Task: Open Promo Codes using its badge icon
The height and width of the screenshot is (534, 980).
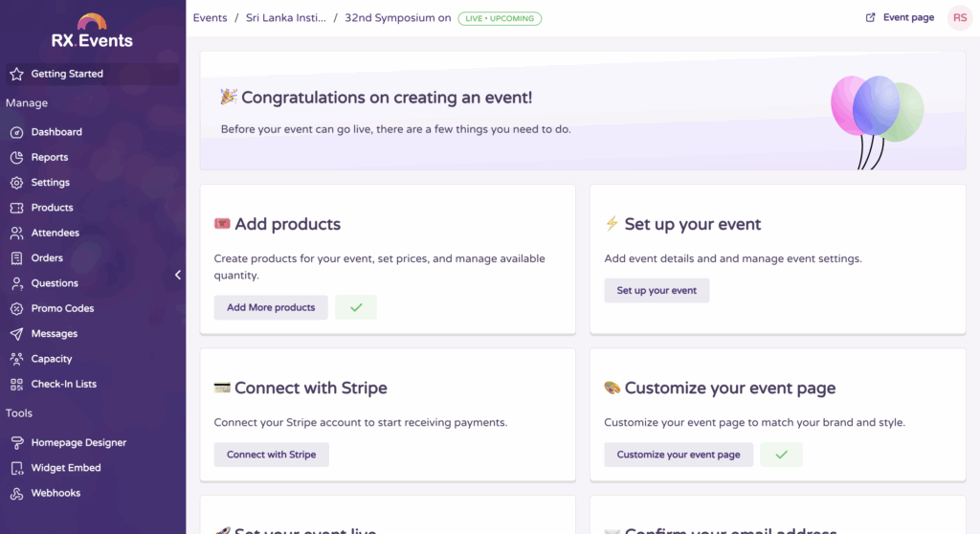Action: coord(16,309)
